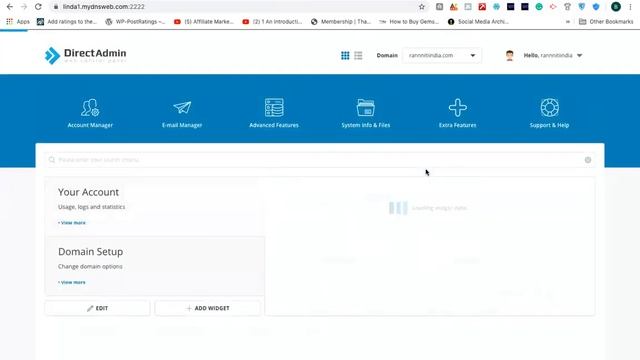Image resolution: width=640 pixels, height=360 pixels.
Task: Select the Domain Setup heading
Action: coord(90,251)
